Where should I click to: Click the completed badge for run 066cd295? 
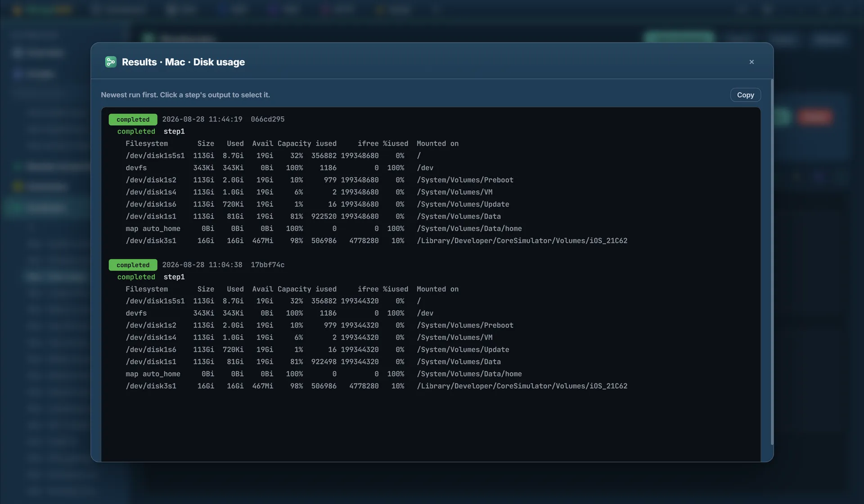[x=133, y=119]
